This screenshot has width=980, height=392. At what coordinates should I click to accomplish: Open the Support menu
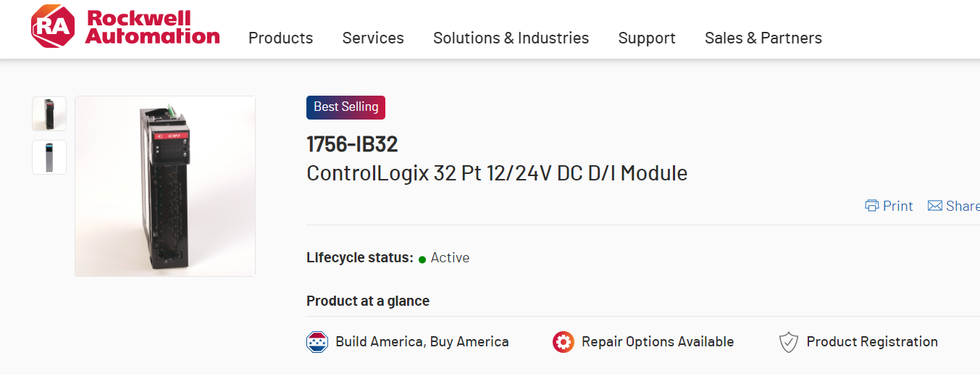647,38
